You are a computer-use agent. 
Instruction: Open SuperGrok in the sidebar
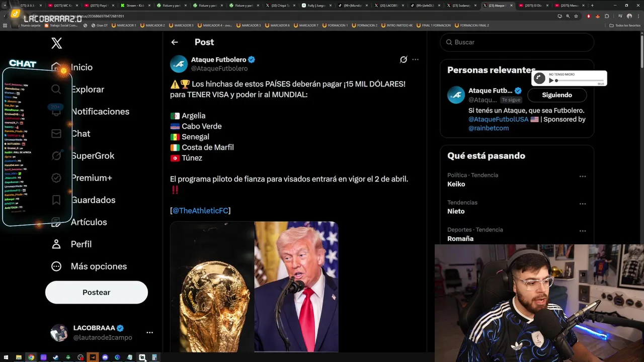(x=83, y=156)
